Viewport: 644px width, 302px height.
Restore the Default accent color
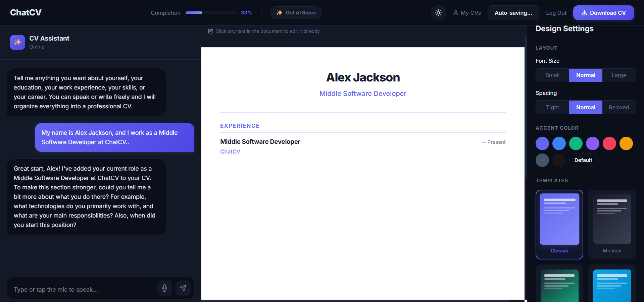pyautogui.click(x=583, y=160)
